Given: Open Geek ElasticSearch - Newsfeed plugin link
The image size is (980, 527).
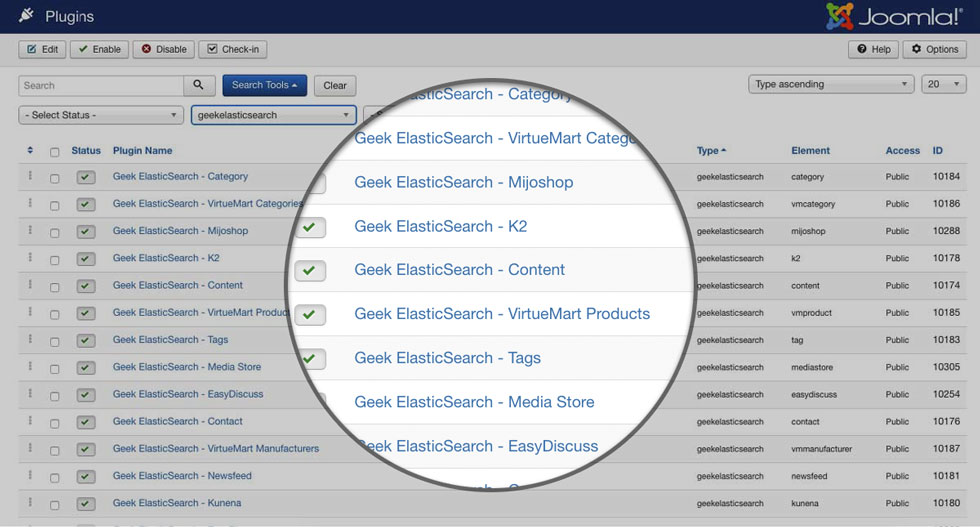Looking at the screenshot, I should coord(182,476).
